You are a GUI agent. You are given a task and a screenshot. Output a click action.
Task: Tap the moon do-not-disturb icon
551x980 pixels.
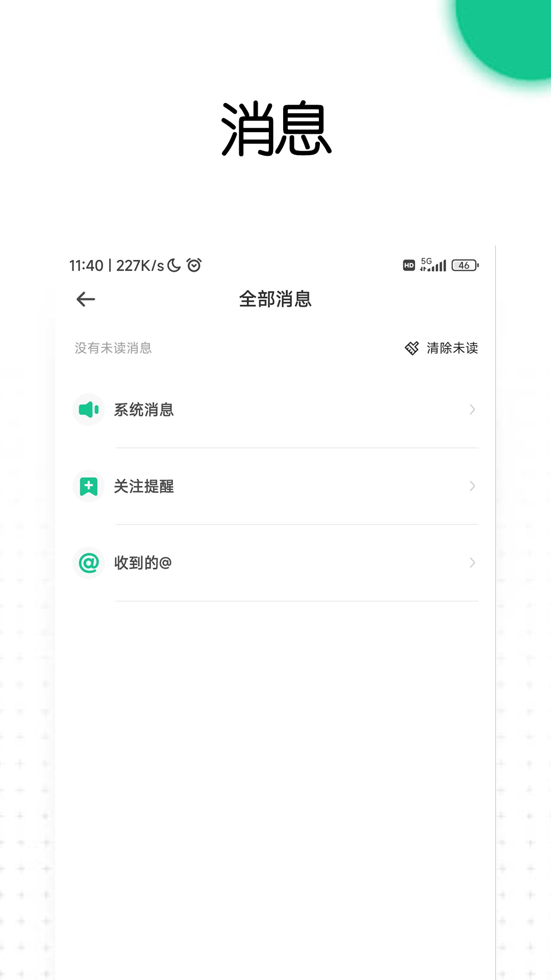coord(174,265)
